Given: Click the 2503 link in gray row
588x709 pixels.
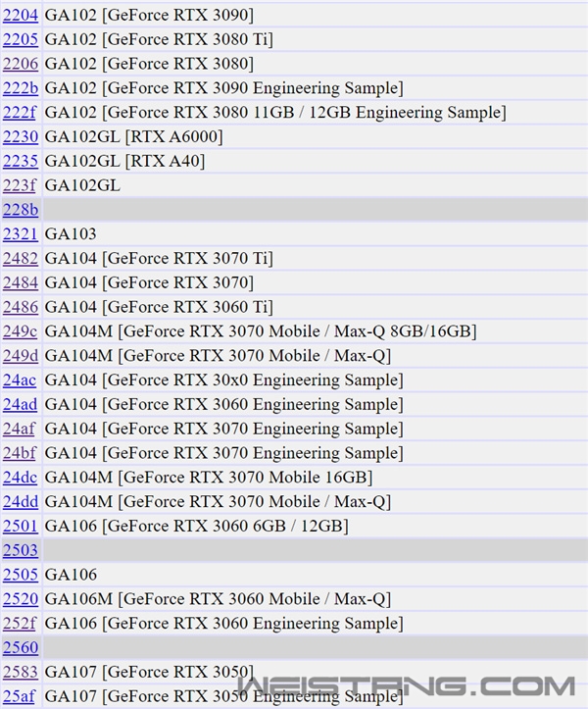Looking at the screenshot, I should (x=20, y=550).
